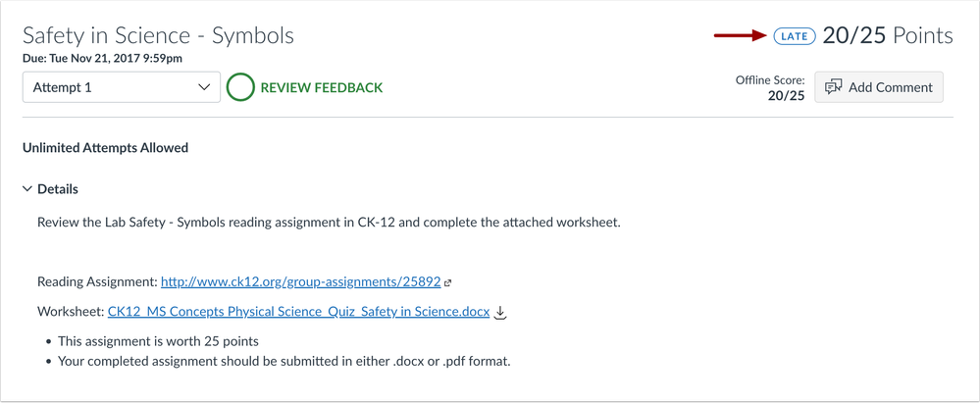Click the Details heading label
This screenshot has width=980, height=403.
click(58, 189)
